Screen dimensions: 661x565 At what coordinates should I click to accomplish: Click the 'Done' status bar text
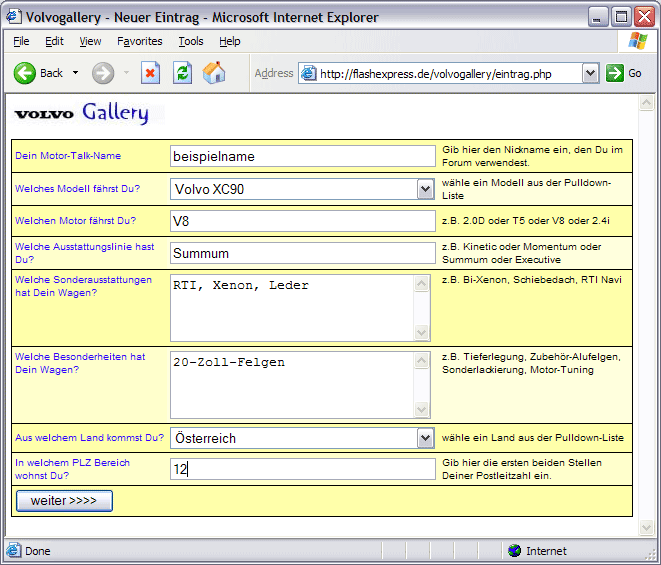[x=38, y=551]
